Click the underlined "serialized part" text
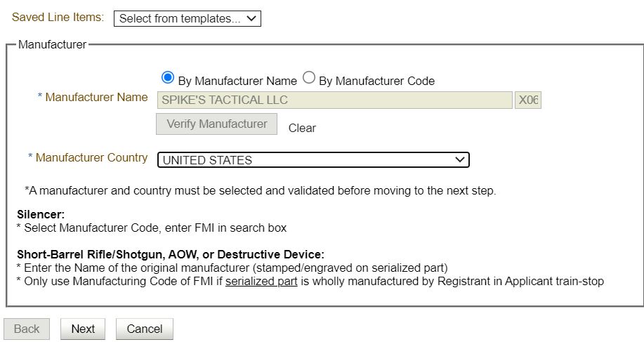Image resolution: width=644 pixels, height=342 pixels. [261, 281]
